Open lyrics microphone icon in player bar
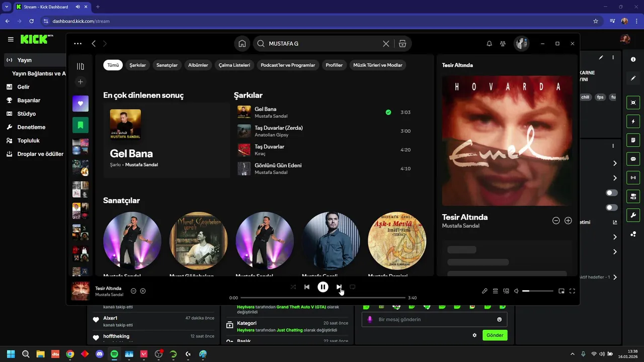 click(x=485, y=291)
